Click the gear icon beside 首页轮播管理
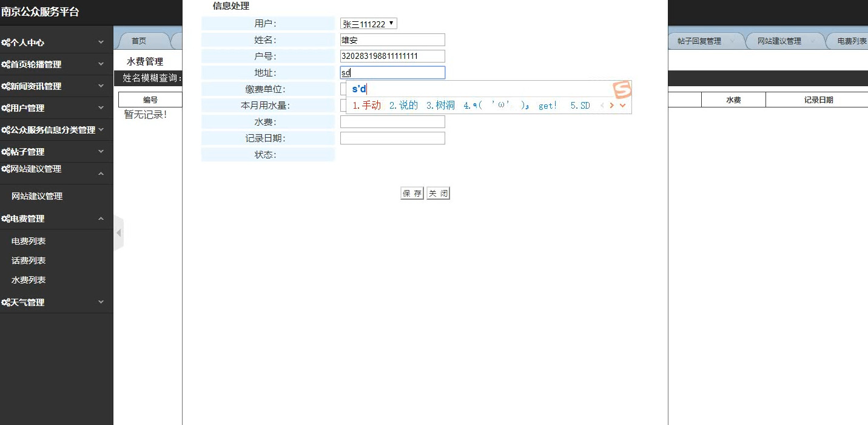This screenshot has width=868, height=425. [5, 64]
